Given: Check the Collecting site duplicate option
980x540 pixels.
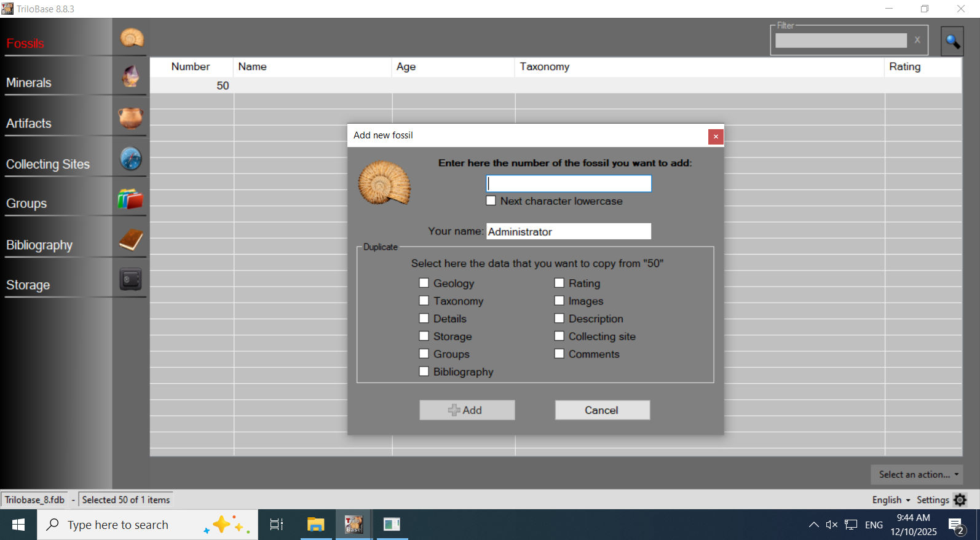Looking at the screenshot, I should (559, 336).
